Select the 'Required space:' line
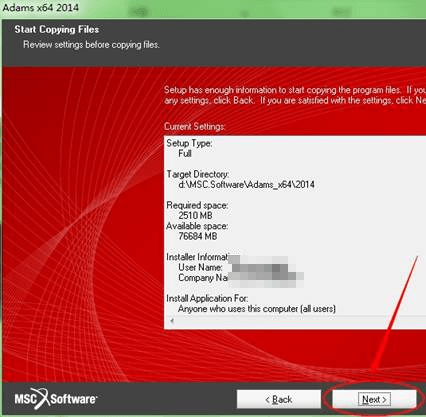Image resolution: width=426 pixels, height=417 pixels. click(197, 205)
